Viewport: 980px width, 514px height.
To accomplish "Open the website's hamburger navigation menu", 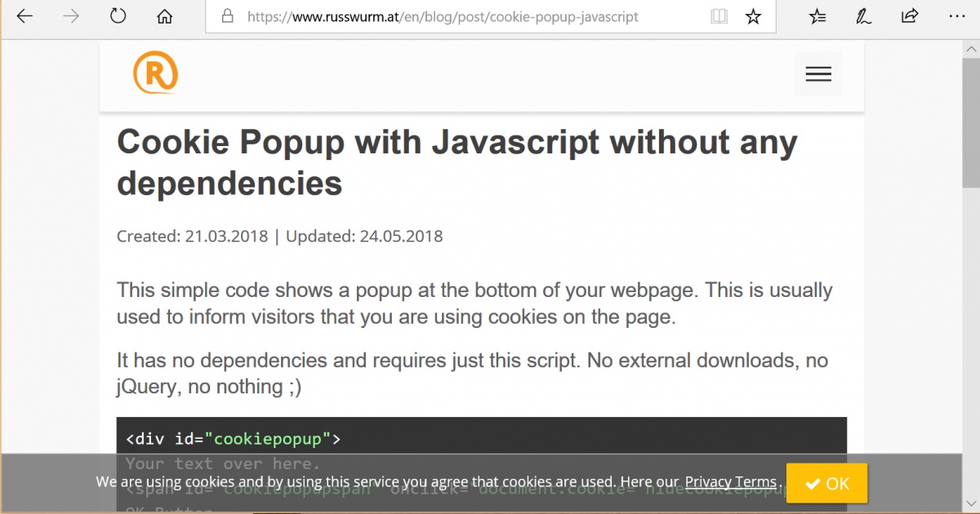I will pos(817,73).
